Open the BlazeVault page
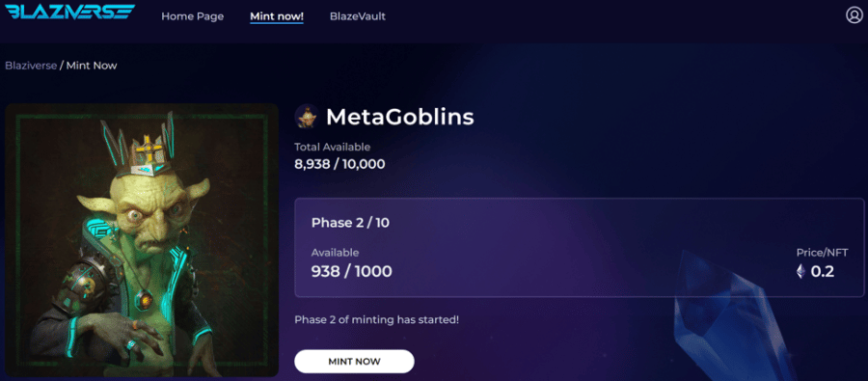 358,16
